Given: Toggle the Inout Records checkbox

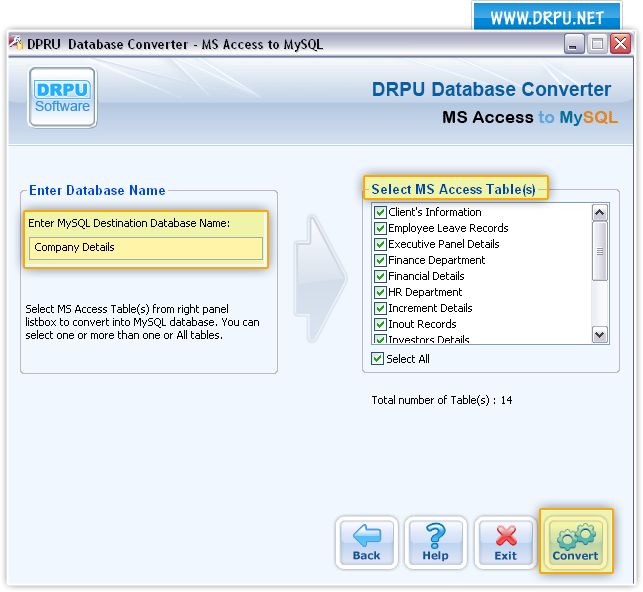Looking at the screenshot, I should 380,324.
